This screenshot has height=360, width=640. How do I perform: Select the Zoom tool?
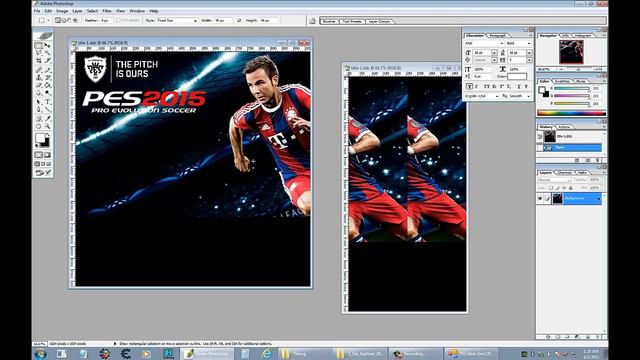point(48,127)
